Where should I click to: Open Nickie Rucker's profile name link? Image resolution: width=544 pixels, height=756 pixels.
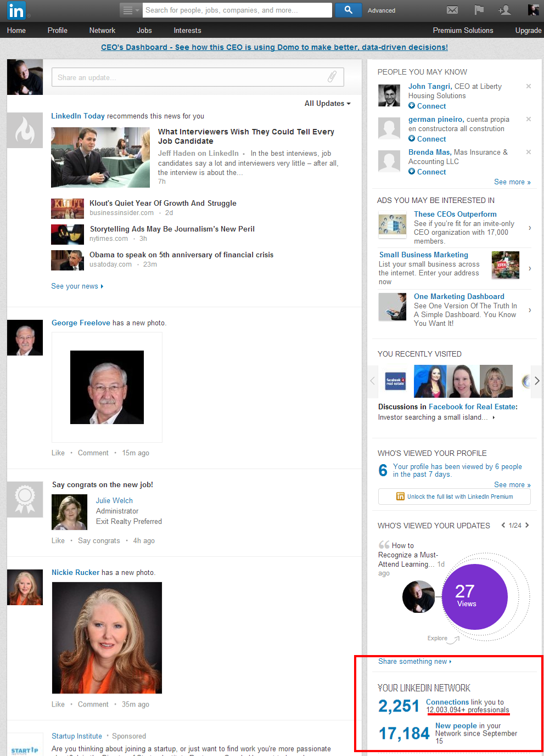pyautogui.click(x=75, y=572)
